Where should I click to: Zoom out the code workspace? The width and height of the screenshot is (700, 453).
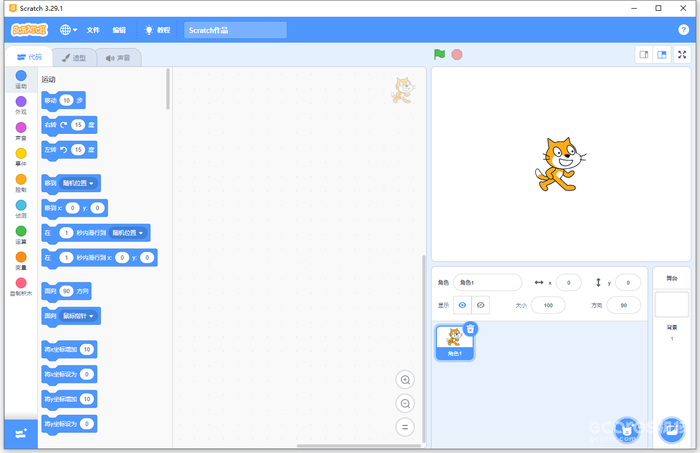405,403
